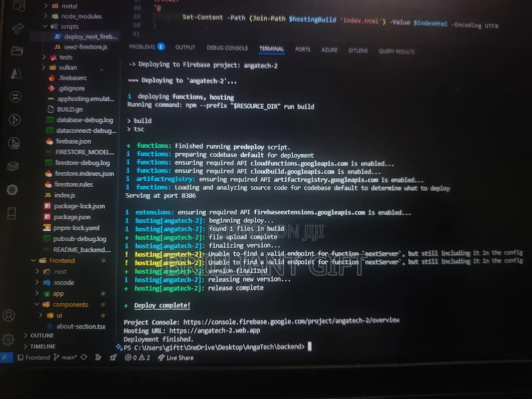Click the remote window indicator in status bar
The image size is (532, 399).
point(5,357)
